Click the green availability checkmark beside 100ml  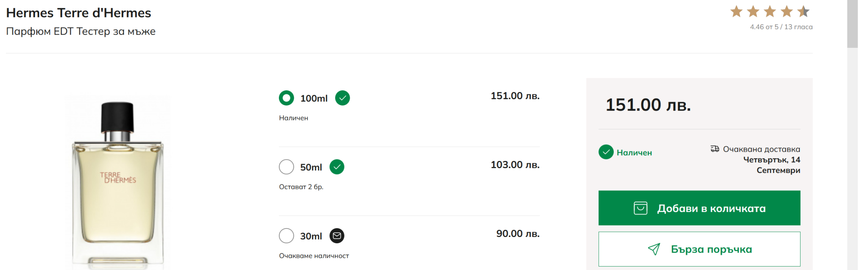point(342,98)
